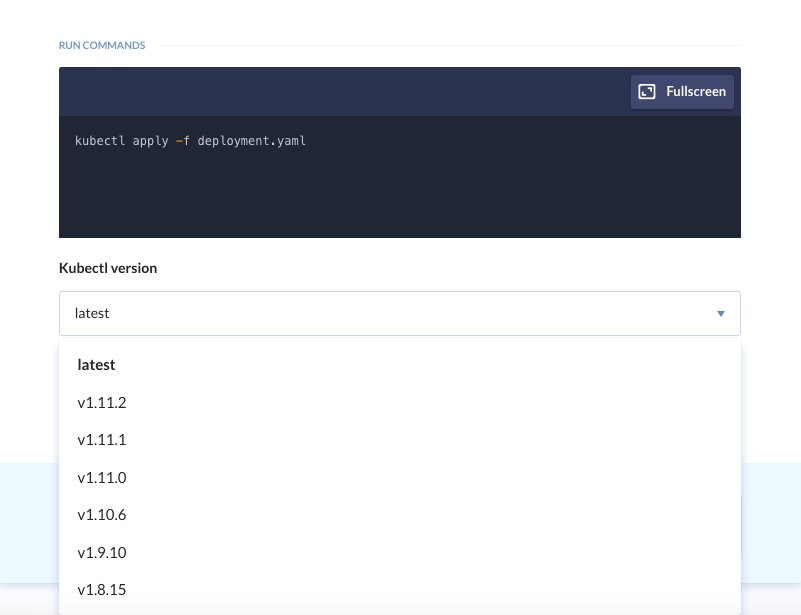Click the word kubectl in the editor
This screenshot has width=801, height=615.
pyautogui.click(x=100, y=141)
